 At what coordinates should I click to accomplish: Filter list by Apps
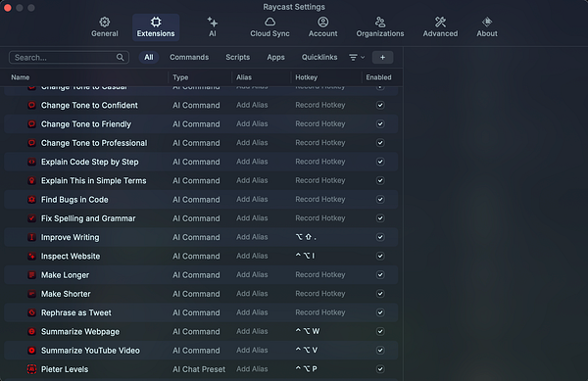pos(275,58)
